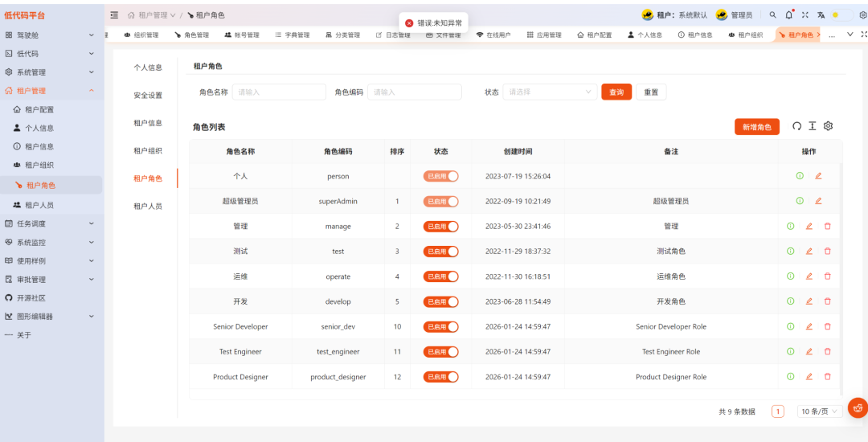Open the 10 条/页 page size dropdown
The height and width of the screenshot is (442, 868).
click(820, 411)
